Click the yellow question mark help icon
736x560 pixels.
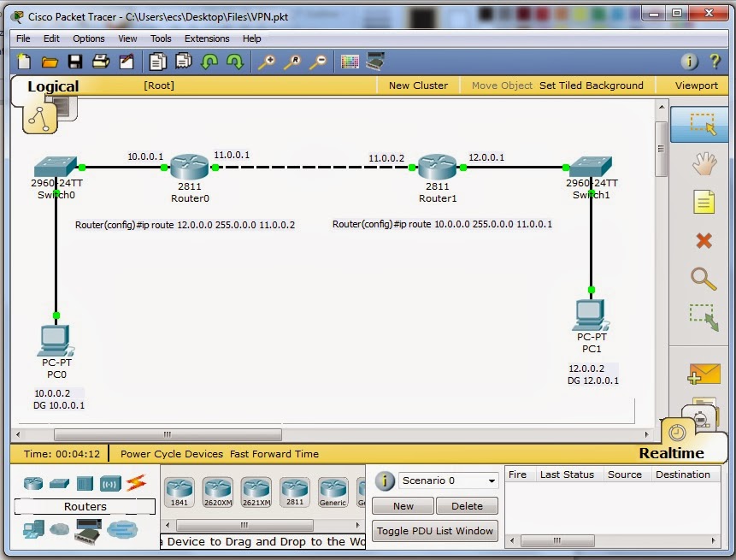(715, 62)
